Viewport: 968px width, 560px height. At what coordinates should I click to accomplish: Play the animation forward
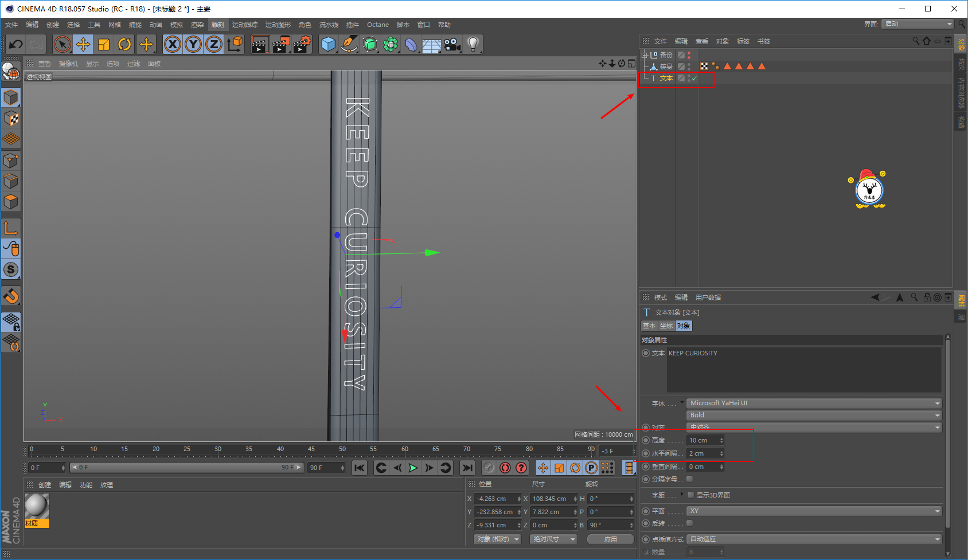coord(413,468)
